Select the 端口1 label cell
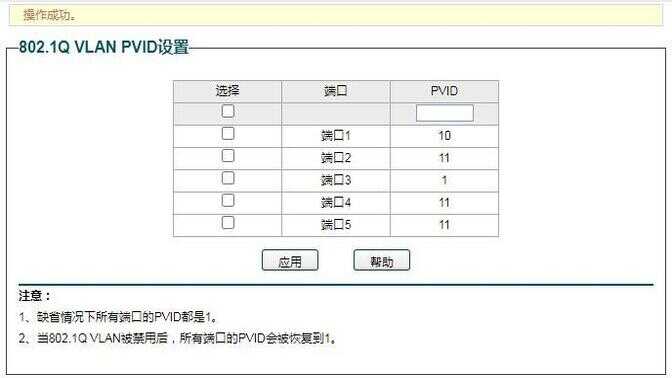Viewport: 672px width, 378px height. point(336,136)
